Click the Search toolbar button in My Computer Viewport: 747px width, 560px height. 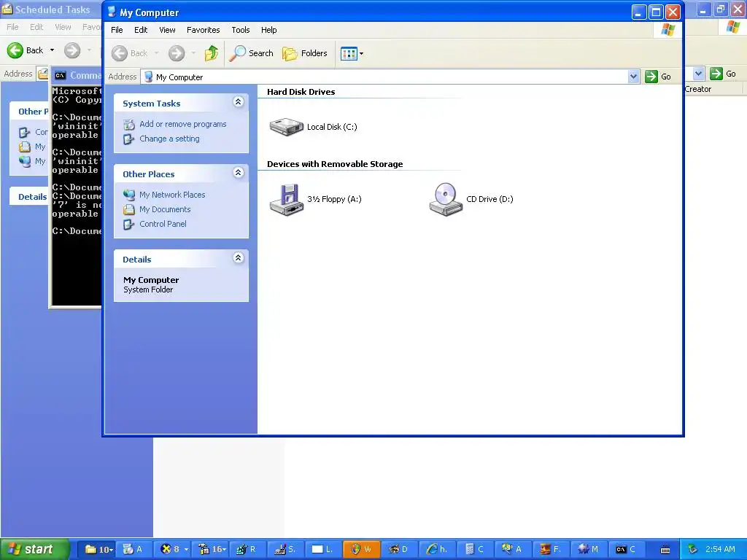[x=251, y=53]
